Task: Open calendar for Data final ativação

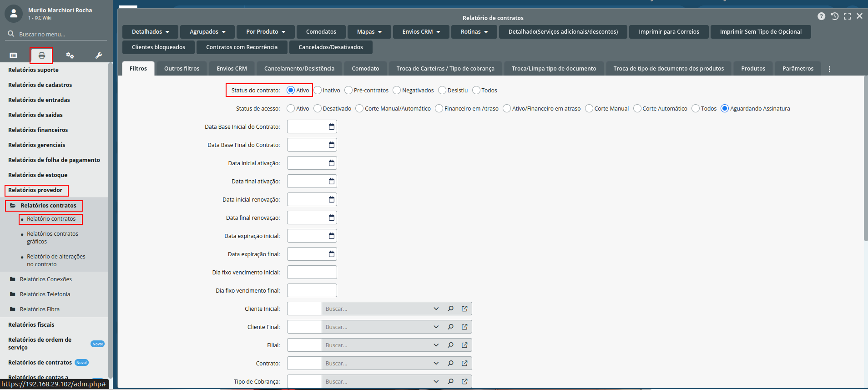Action: coord(332,181)
